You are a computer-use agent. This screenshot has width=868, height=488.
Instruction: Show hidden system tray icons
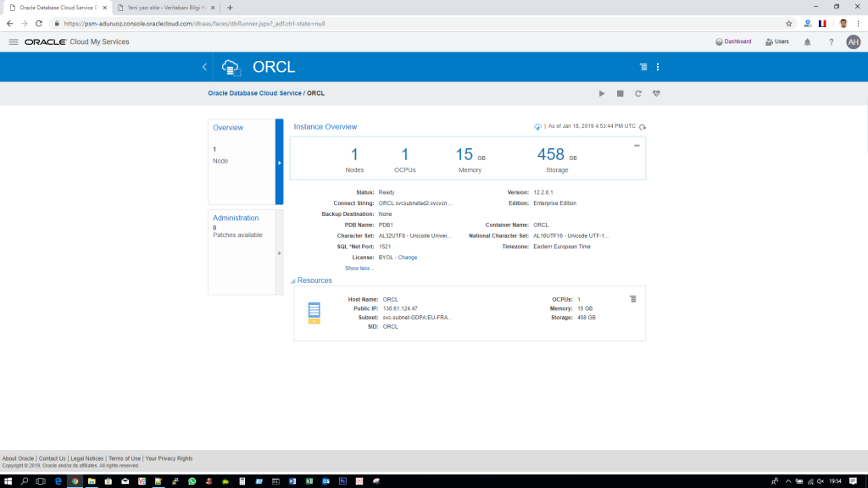(x=788, y=481)
